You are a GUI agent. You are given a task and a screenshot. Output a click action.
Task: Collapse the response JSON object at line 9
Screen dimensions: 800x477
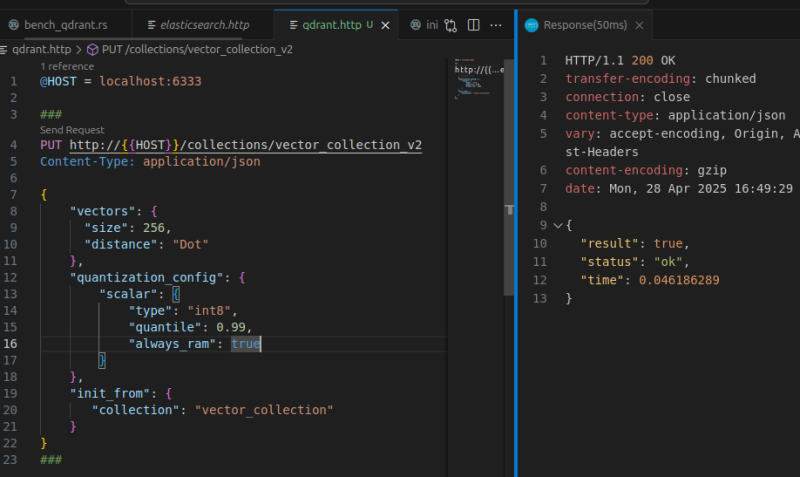[x=557, y=226]
